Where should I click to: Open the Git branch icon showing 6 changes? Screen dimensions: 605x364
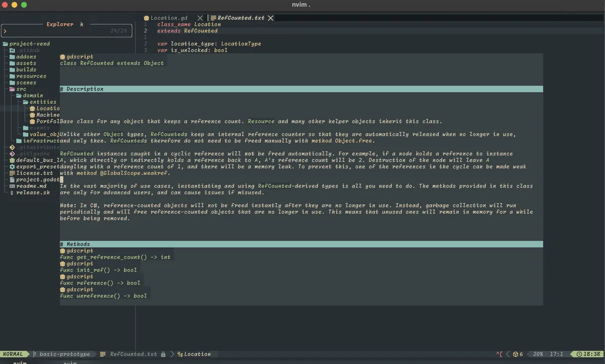(x=515, y=354)
